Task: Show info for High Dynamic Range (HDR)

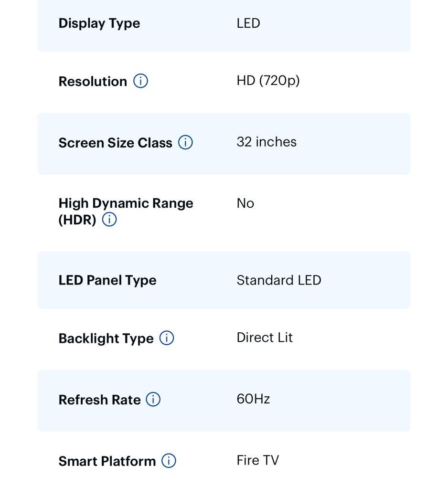Action: 109,220
